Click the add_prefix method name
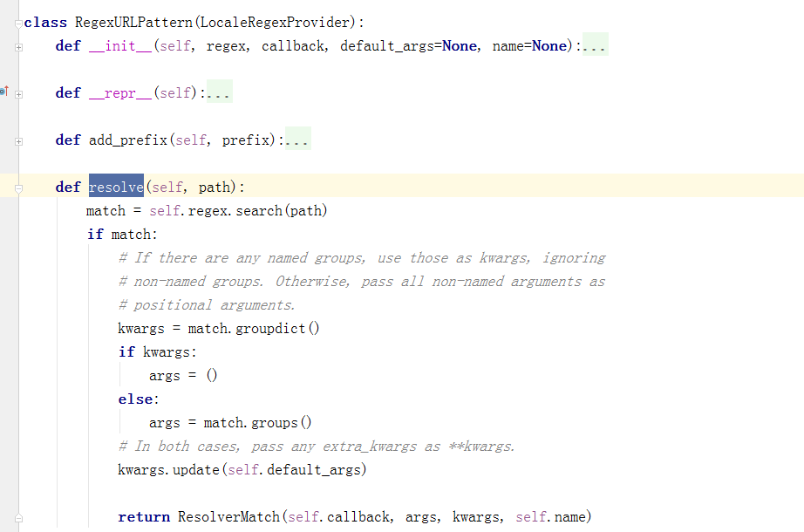The image size is (804, 532). coord(128,140)
